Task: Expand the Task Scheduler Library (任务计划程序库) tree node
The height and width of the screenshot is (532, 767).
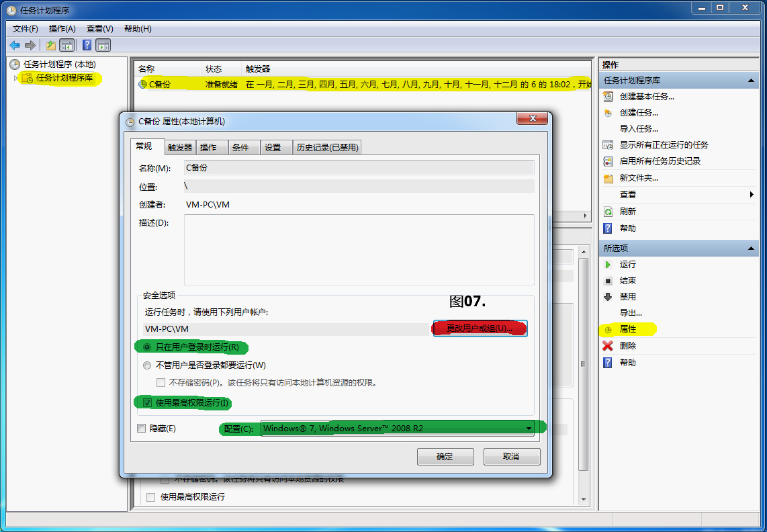Action: pyautogui.click(x=16, y=79)
